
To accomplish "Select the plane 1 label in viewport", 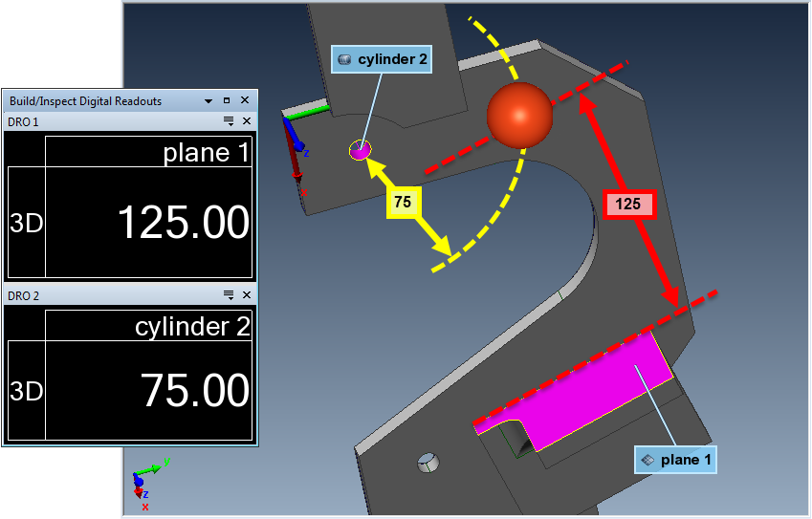I will click(676, 460).
